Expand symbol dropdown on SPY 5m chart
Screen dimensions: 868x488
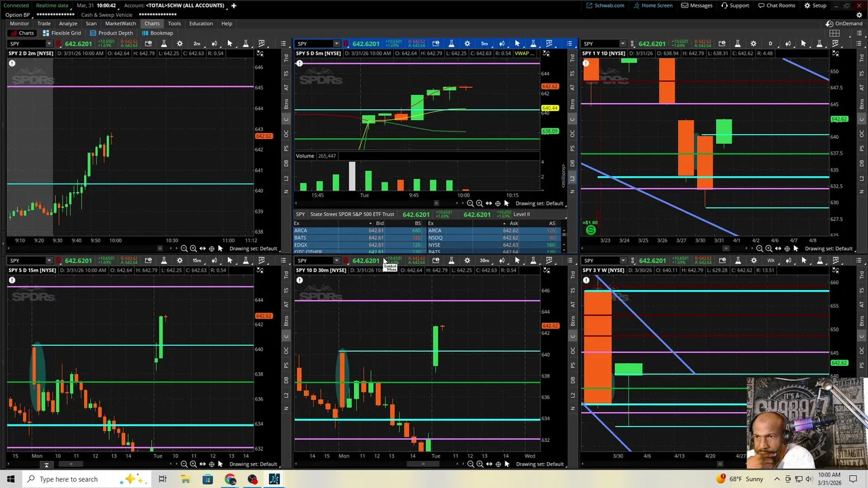336,43
